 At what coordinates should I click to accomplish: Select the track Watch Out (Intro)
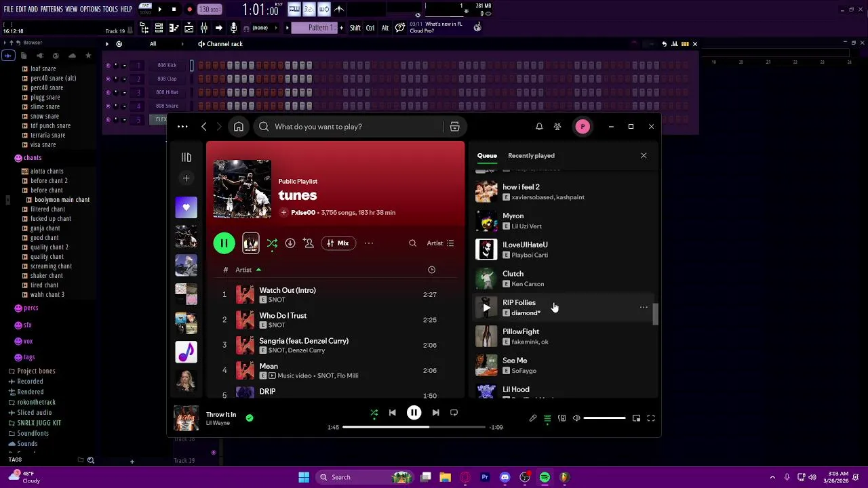click(x=288, y=290)
